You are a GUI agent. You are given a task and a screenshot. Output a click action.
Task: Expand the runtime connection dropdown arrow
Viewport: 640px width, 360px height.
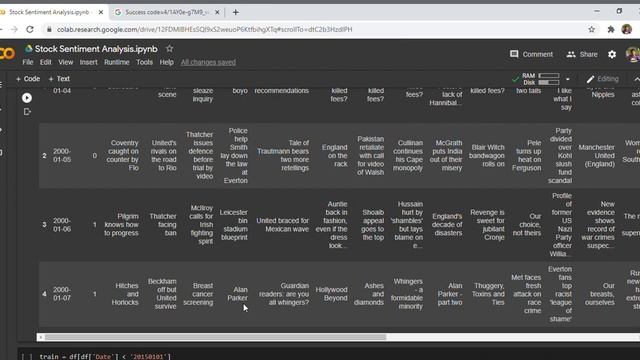point(568,79)
